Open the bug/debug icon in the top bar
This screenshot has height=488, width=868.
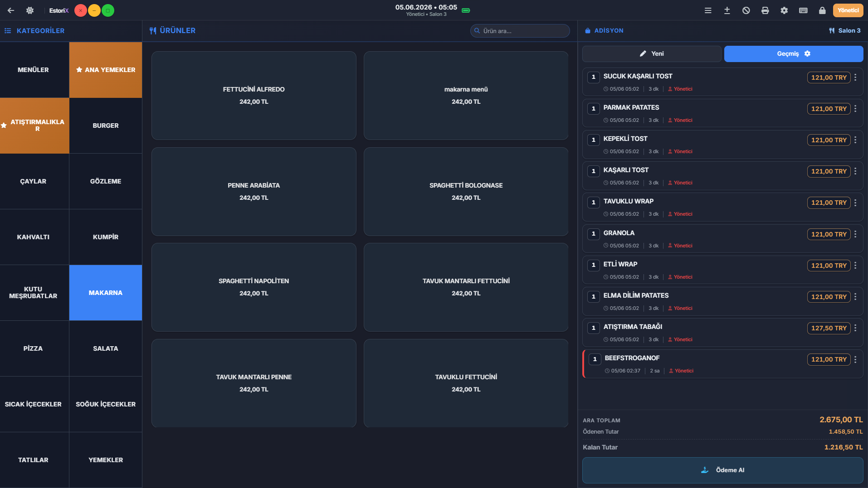pyautogui.click(x=30, y=10)
